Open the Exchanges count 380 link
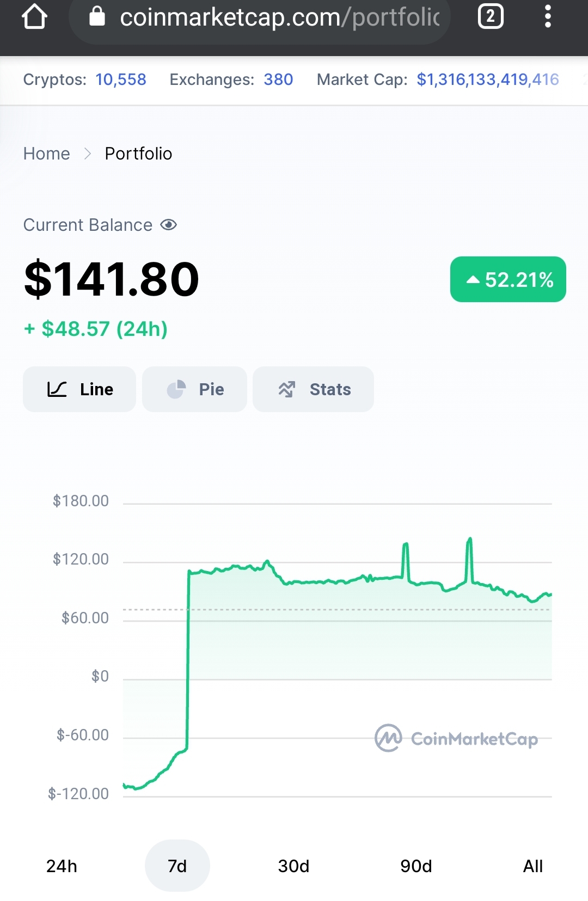The height and width of the screenshot is (901, 588). (278, 79)
